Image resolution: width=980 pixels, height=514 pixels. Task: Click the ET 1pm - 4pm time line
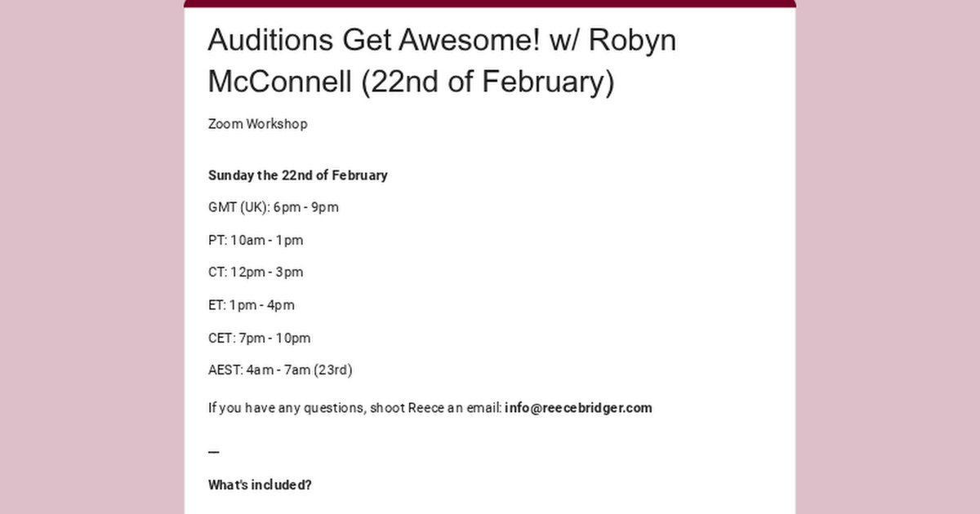pyautogui.click(x=251, y=305)
